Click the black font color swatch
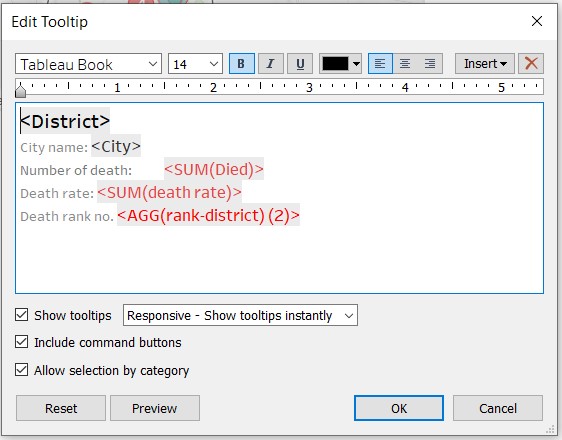The height and width of the screenshot is (440, 562). tap(335, 64)
